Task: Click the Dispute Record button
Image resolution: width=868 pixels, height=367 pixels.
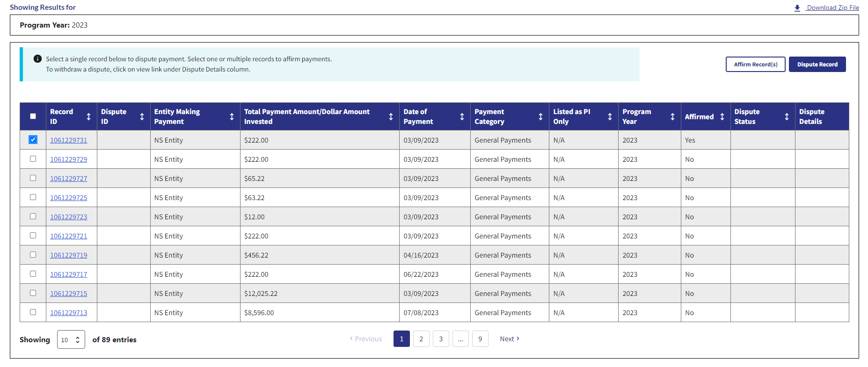Action: [x=817, y=65]
